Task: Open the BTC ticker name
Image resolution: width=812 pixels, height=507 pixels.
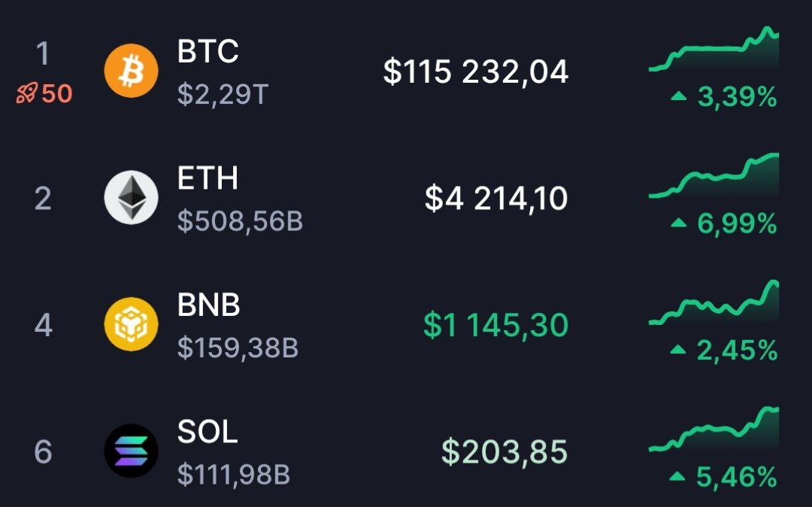Action: [x=208, y=52]
